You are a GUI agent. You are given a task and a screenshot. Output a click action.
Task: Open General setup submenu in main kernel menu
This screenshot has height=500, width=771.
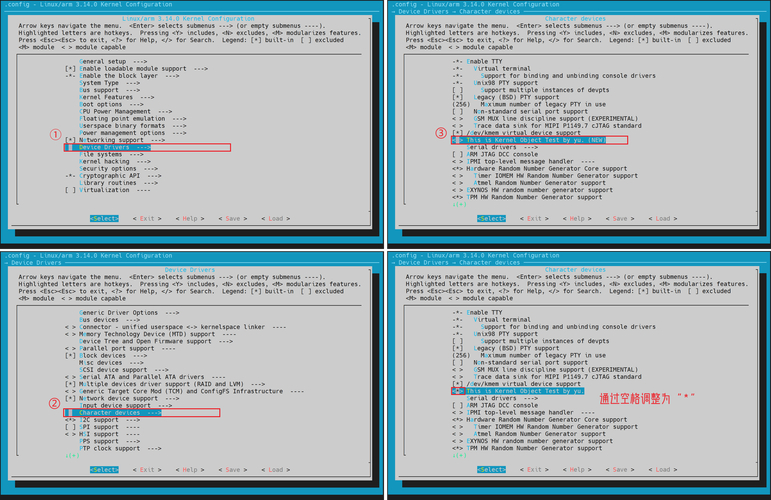(x=113, y=61)
